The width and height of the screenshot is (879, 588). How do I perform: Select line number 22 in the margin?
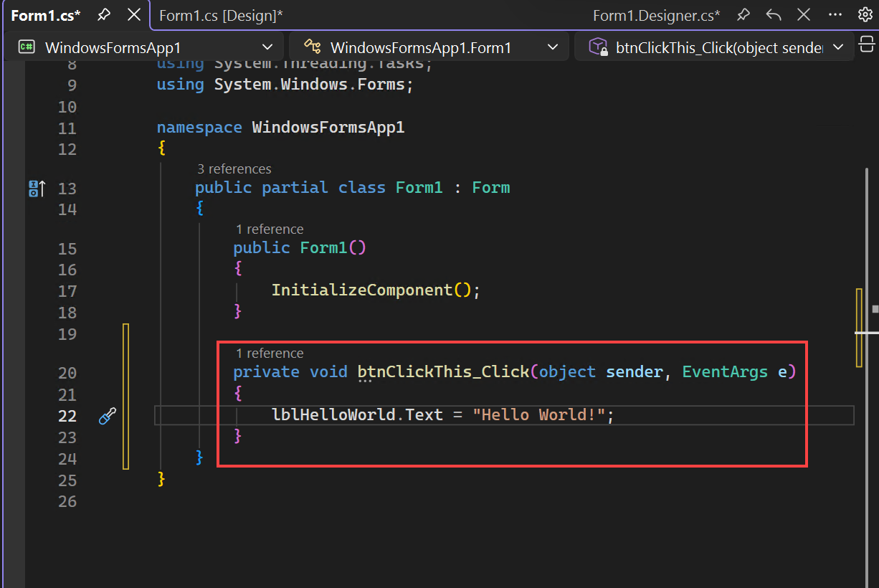point(67,415)
